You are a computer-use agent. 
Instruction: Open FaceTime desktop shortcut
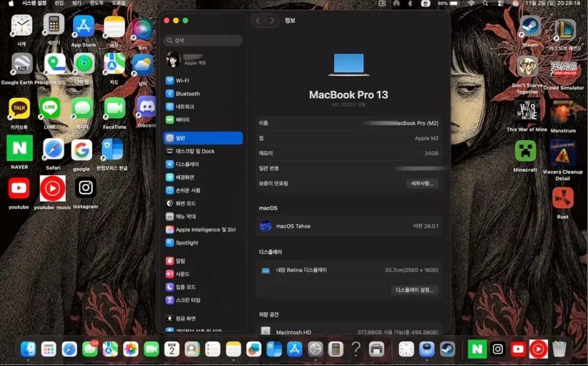115,113
